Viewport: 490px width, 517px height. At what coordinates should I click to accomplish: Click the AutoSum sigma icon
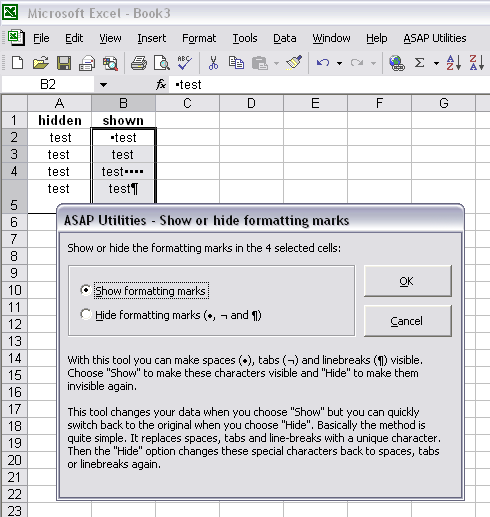pyautogui.click(x=420, y=62)
